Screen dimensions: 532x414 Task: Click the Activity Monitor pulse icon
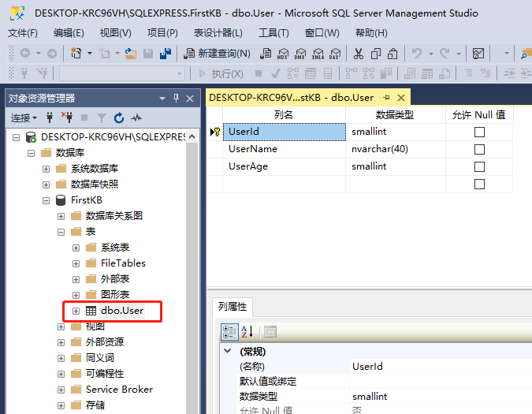pyautogui.click(x=136, y=117)
